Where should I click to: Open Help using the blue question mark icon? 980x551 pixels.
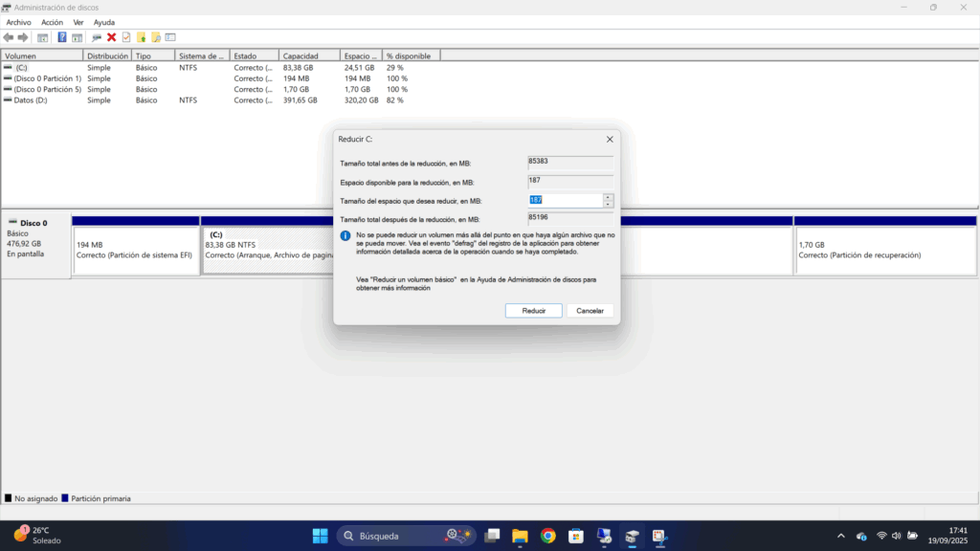click(61, 36)
